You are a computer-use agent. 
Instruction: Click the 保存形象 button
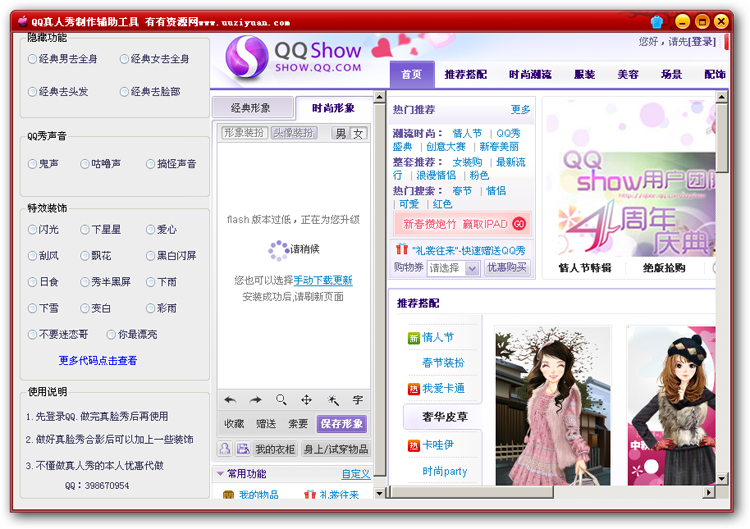(x=342, y=423)
